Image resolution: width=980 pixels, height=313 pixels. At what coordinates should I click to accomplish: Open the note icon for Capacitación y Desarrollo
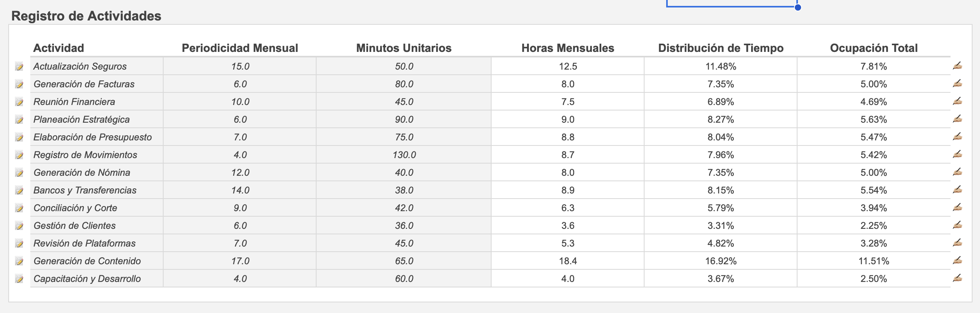pyautogui.click(x=19, y=279)
